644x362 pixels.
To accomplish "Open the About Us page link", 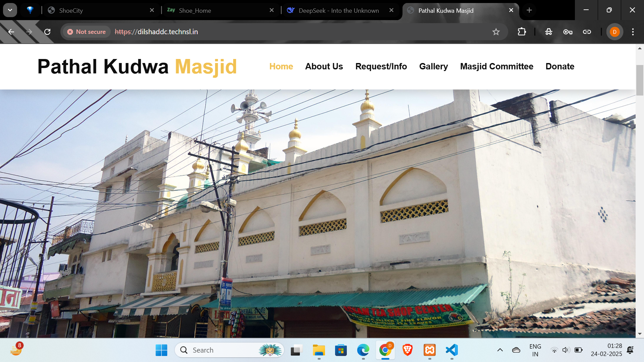I will click(x=324, y=66).
